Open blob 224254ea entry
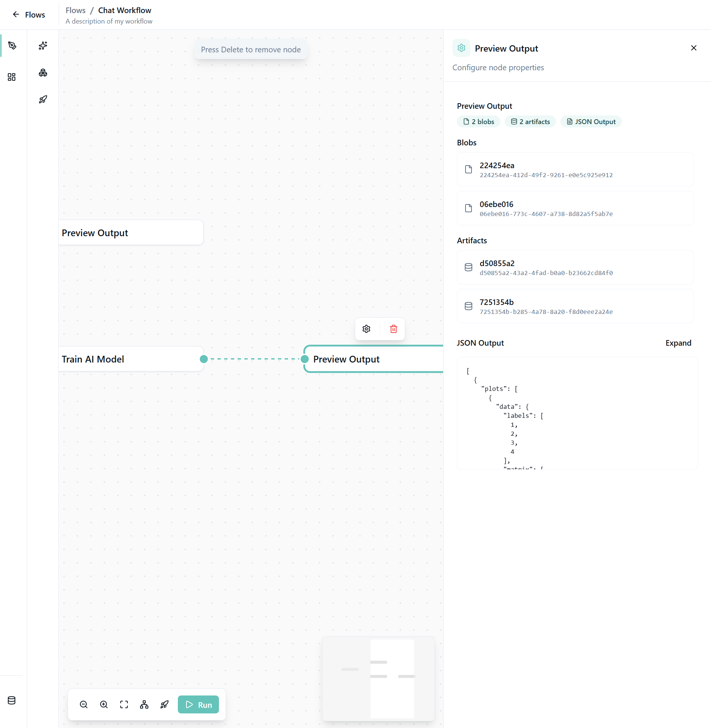 point(575,170)
